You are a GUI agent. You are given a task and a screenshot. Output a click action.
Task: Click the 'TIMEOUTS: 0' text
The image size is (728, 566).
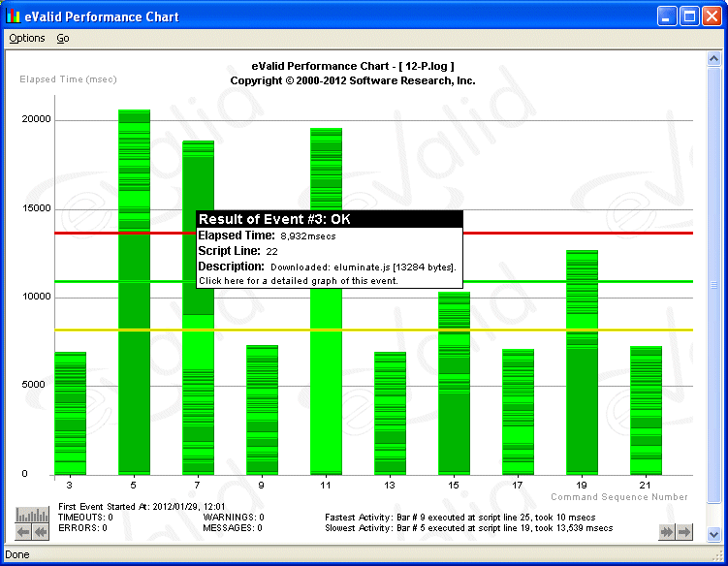pyautogui.click(x=85, y=518)
